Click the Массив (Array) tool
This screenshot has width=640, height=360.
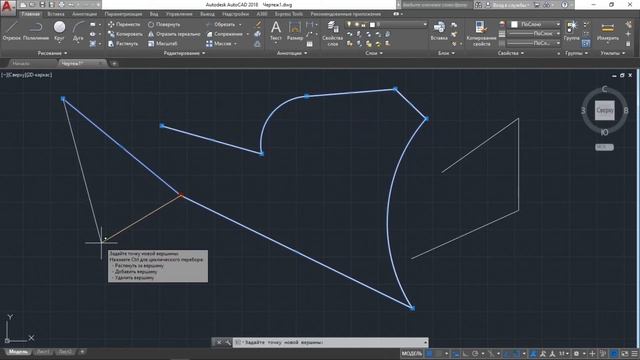[219, 43]
